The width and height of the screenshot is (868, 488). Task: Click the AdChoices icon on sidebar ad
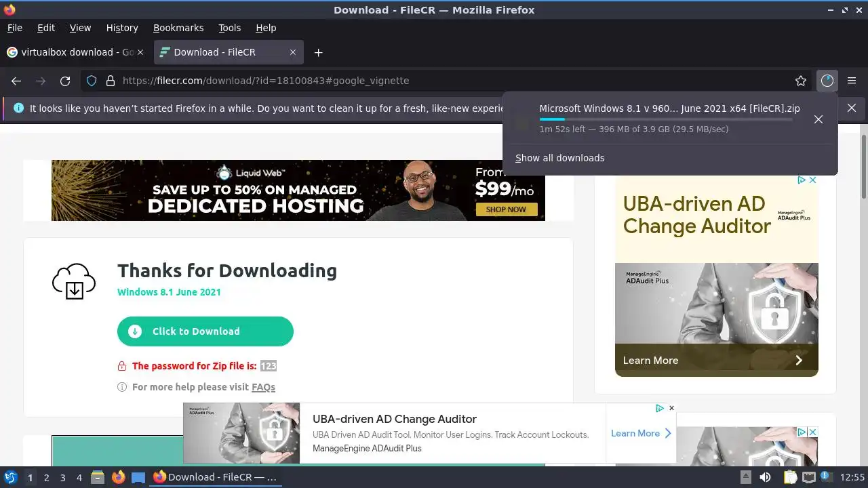coord(802,180)
